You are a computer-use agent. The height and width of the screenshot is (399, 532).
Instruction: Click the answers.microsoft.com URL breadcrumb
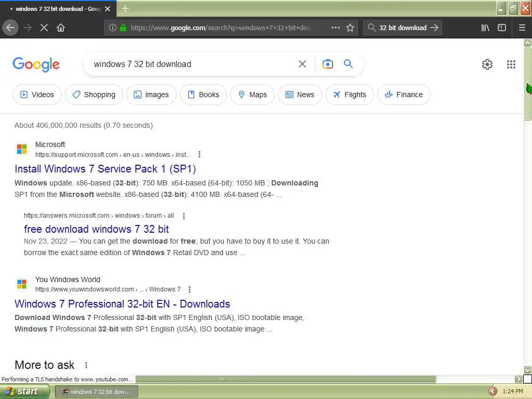99,216
